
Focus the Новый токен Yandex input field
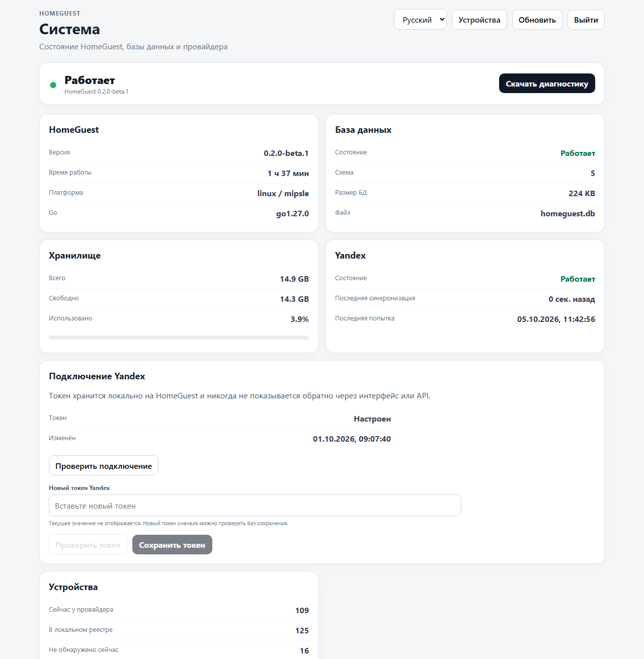(255, 506)
